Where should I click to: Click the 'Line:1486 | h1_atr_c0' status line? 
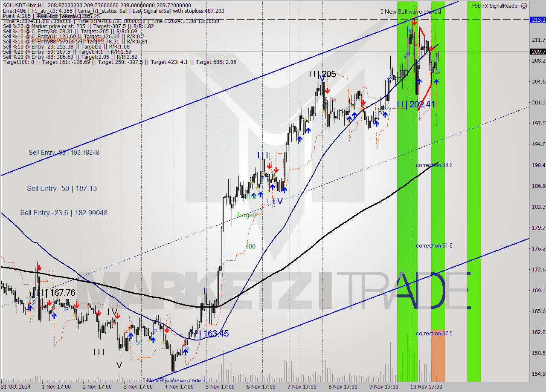(x=113, y=11)
